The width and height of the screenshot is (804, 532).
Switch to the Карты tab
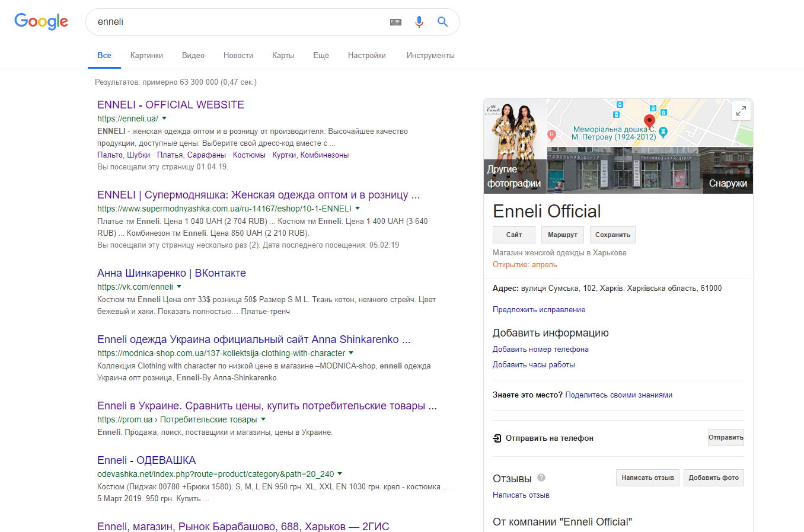coord(283,55)
